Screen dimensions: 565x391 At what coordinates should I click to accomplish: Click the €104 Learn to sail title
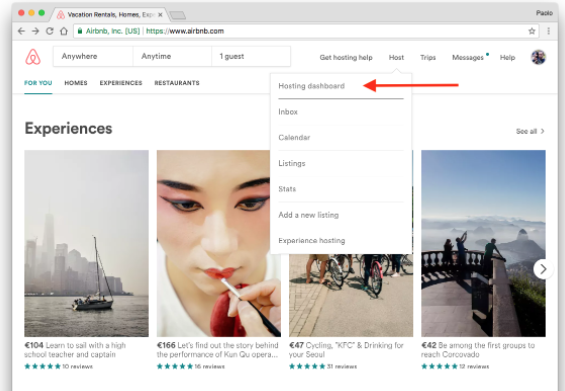75,350
